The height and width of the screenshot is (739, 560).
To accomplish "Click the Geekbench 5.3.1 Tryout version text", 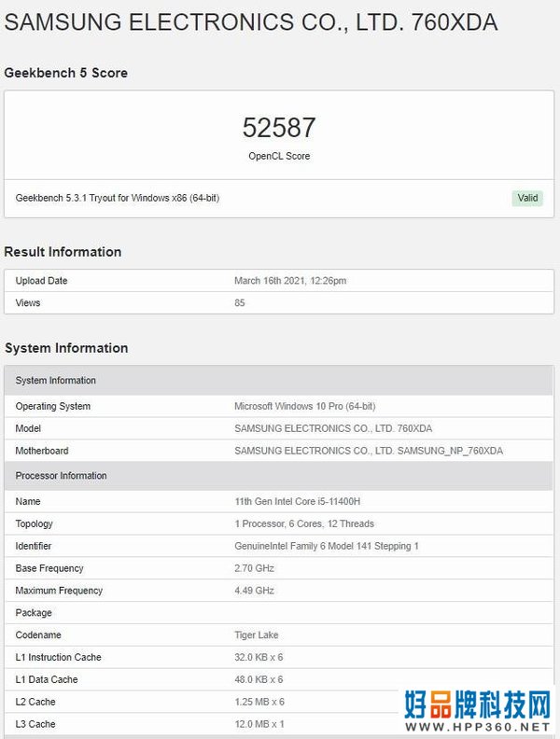I will pos(118,198).
